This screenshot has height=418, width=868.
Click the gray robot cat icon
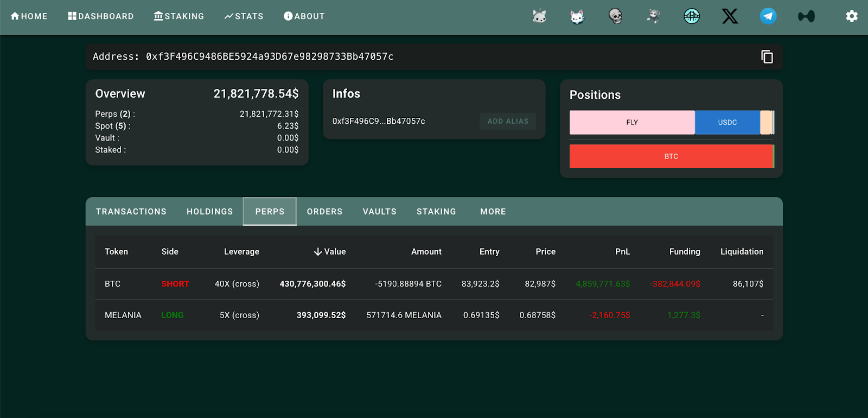pyautogui.click(x=539, y=16)
